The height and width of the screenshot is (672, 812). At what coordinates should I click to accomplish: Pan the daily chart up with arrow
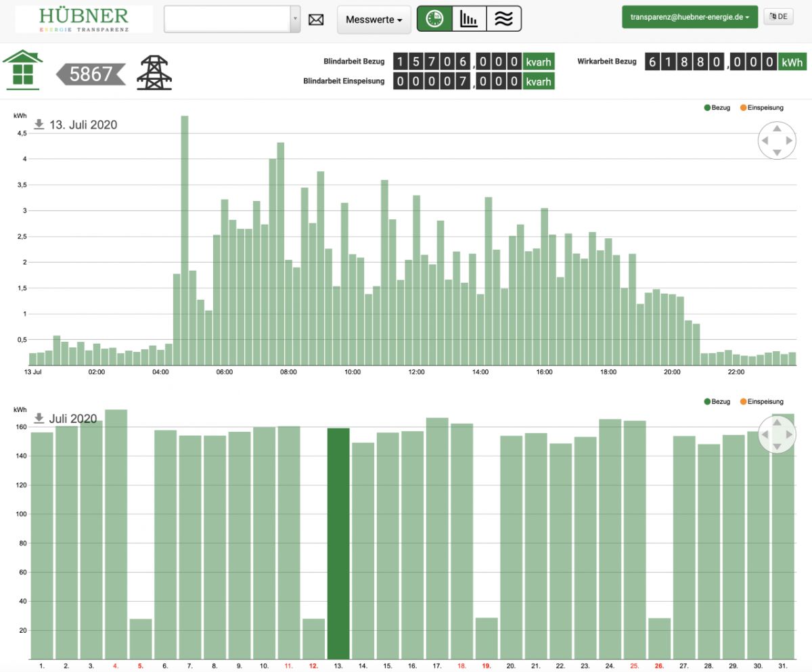click(x=777, y=128)
